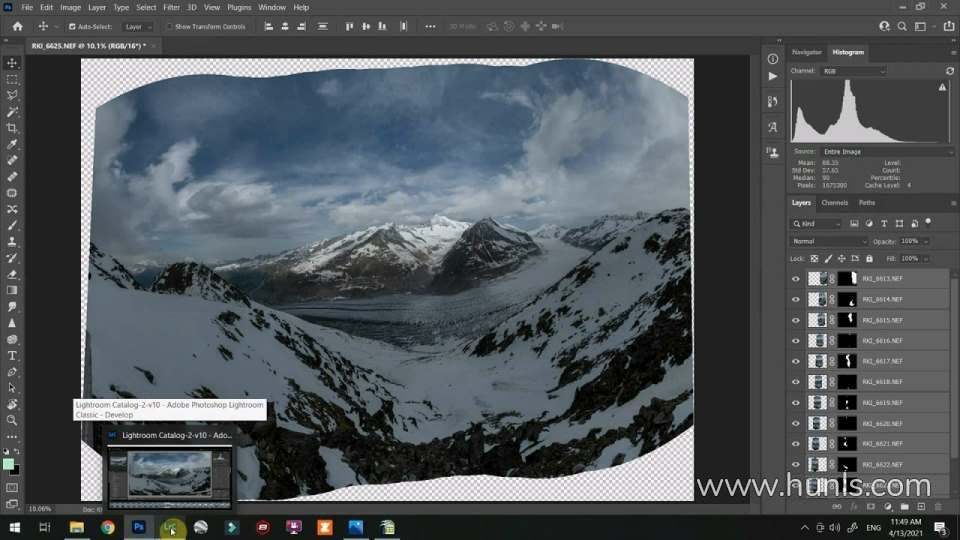Toggle the Auto-Select checkbox
This screenshot has height=540, width=960.
pyautogui.click(x=70, y=26)
